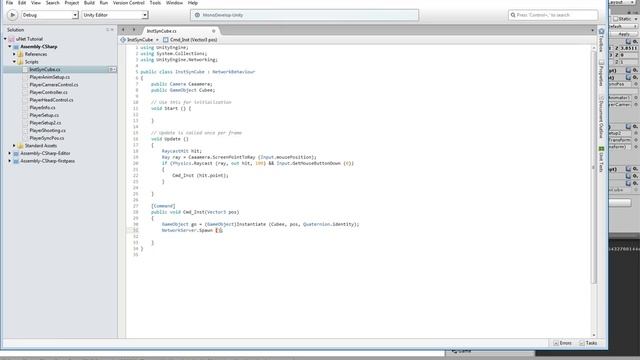Click the status icon in MonoDevelop-Unity status bar

(x=197, y=15)
